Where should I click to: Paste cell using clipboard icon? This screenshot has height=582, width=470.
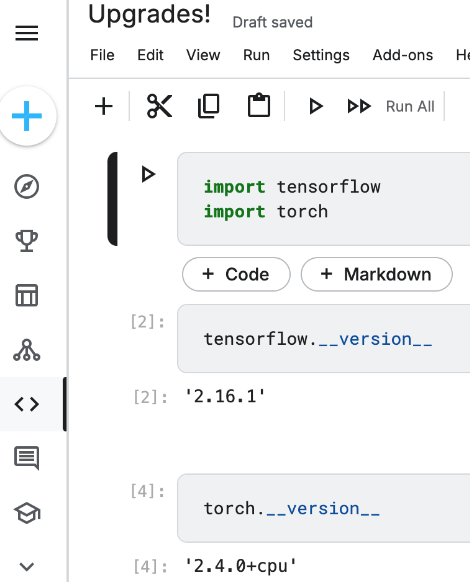(x=259, y=105)
